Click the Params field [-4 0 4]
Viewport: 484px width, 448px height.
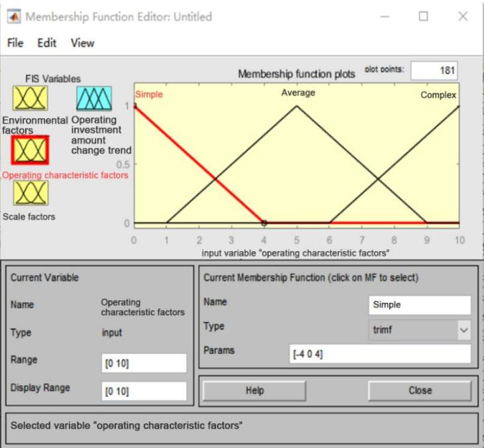tap(380, 354)
